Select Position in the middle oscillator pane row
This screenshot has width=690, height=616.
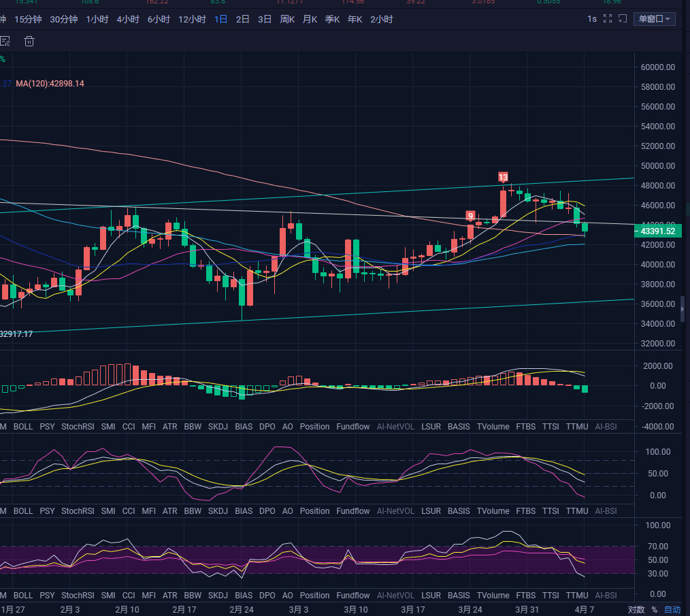(x=314, y=511)
